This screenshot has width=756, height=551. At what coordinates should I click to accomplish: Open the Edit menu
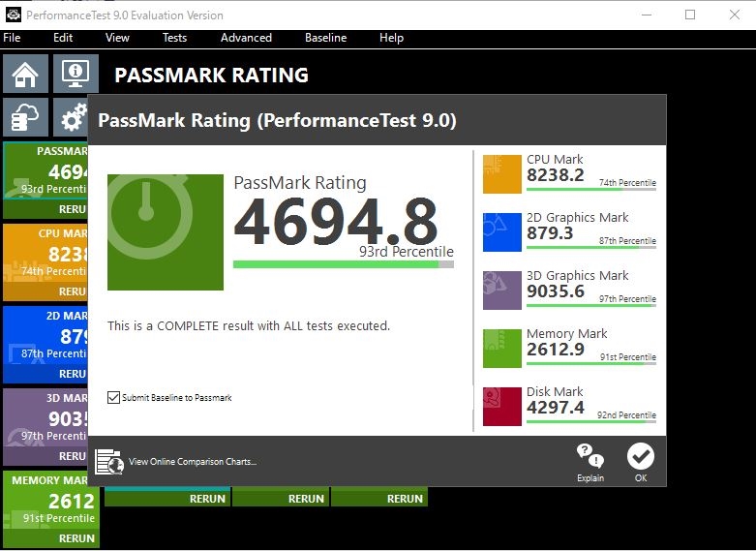pos(63,38)
